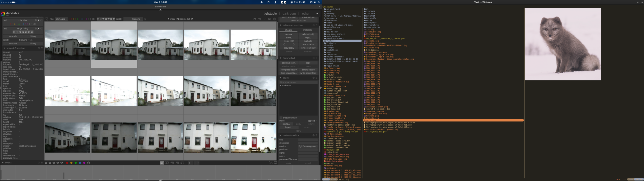Image resolution: width=644 pixels, height=181 pixels.
Task: Click delete (trash) button
Action: [308, 34]
